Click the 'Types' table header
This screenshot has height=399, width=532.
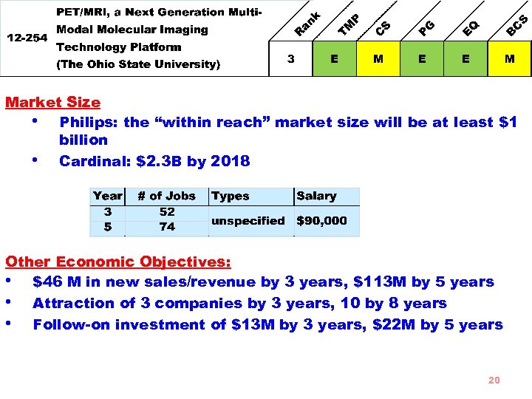coord(251,197)
